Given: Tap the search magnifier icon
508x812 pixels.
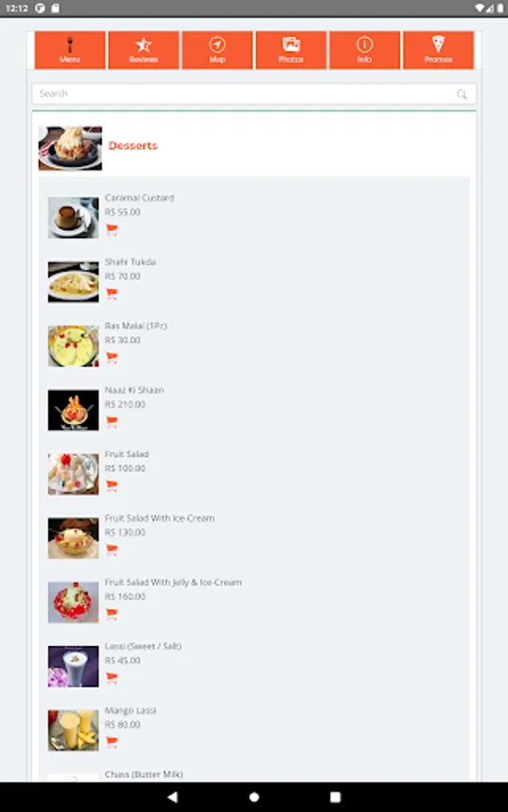Looking at the screenshot, I should click(x=461, y=94).
